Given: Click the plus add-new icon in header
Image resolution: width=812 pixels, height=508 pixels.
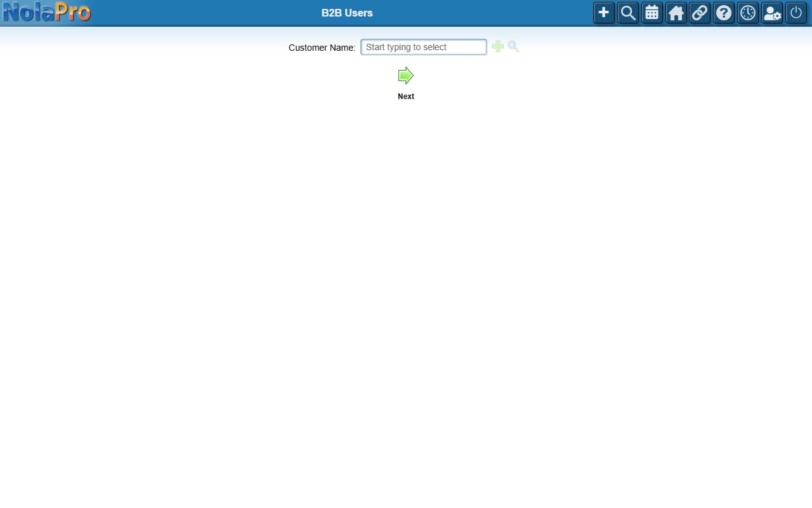Looking at the screenshot, I should click(x=604, y=13).
